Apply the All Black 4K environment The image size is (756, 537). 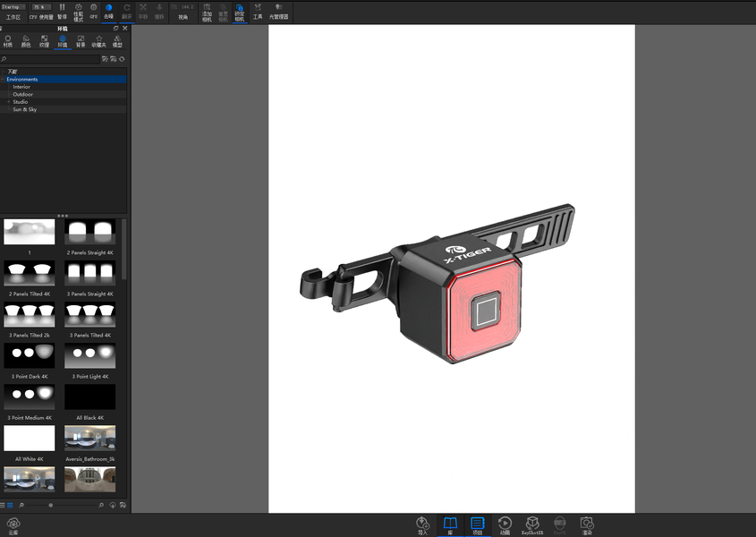(x=90, y=397)
